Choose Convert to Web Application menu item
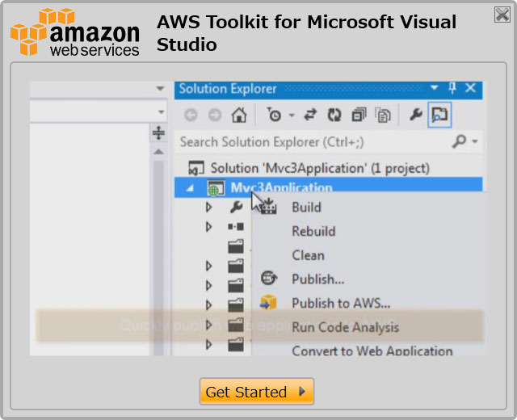517x420 pixels. click(372, 351)
